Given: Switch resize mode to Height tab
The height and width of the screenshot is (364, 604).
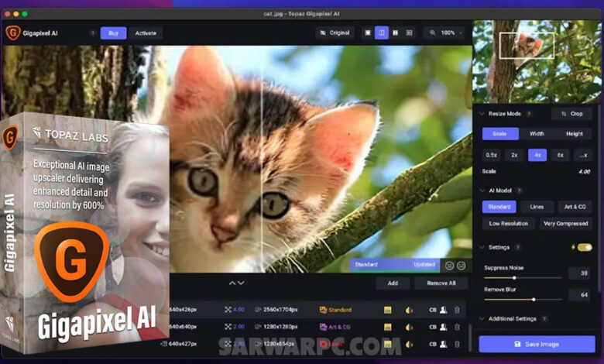Looking at the screenshot, I should [x=575, y=134].
